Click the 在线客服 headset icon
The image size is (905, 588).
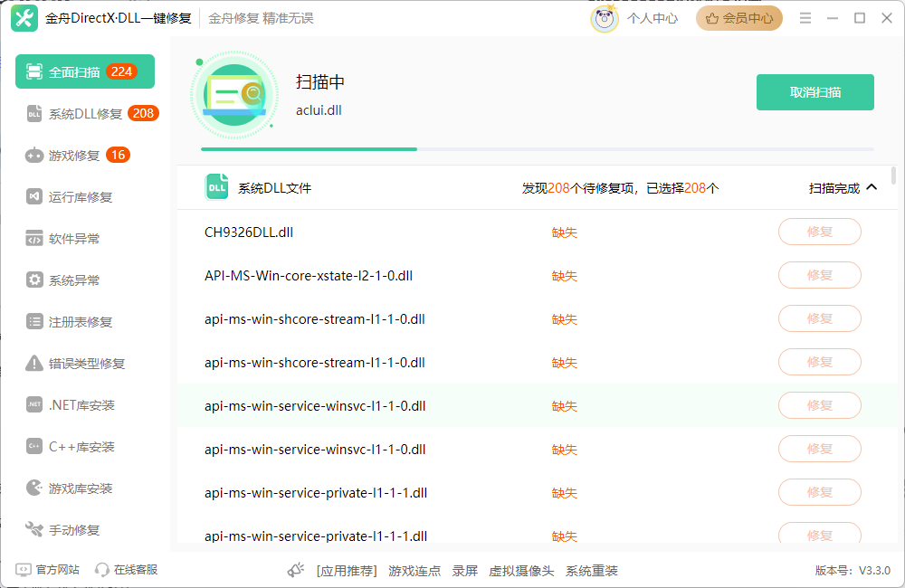(x=102, y=570)
